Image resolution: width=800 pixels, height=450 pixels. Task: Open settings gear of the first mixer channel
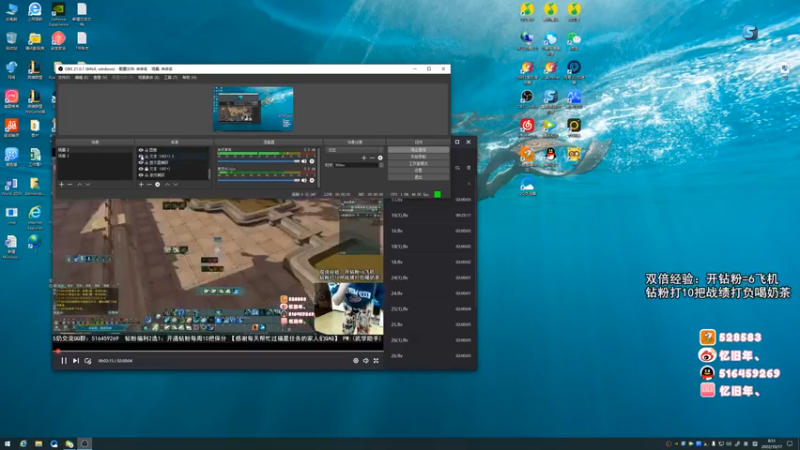point(312,161)
